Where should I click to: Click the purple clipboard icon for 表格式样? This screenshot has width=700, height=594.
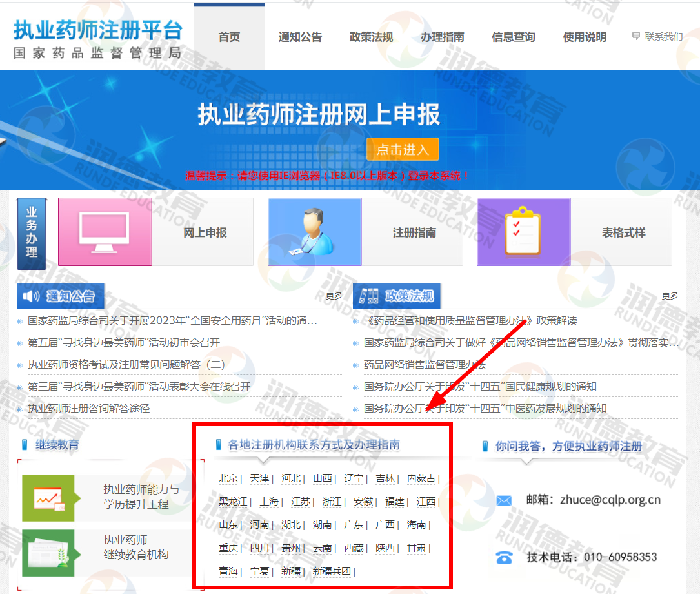coord(523,232)
